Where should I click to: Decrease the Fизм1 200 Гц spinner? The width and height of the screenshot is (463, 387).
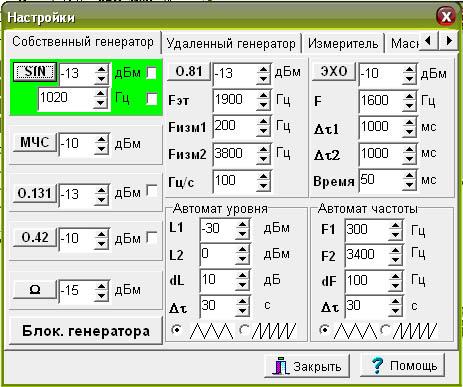click(x=263, y=131)
